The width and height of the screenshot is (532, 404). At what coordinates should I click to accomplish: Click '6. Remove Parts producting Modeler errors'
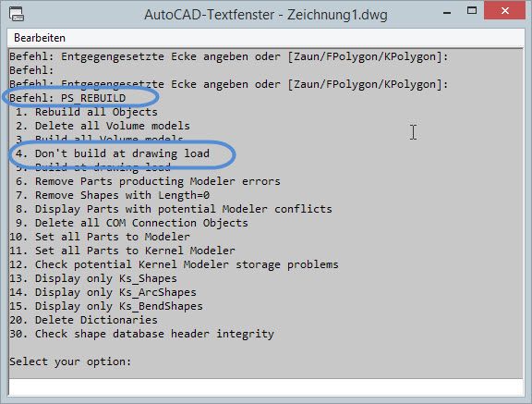coord(148,181)
